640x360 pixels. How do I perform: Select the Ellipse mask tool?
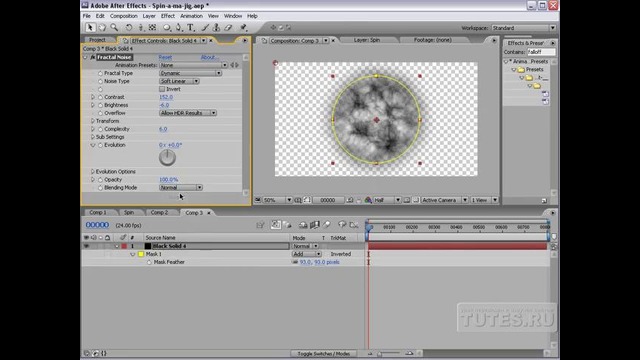pos(167,28)
